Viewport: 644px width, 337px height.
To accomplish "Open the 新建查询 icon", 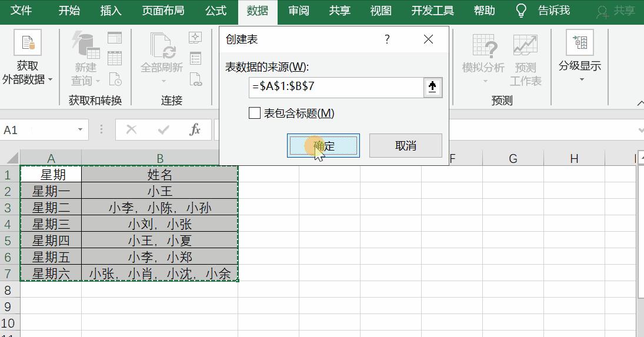I will pos(86,44).
